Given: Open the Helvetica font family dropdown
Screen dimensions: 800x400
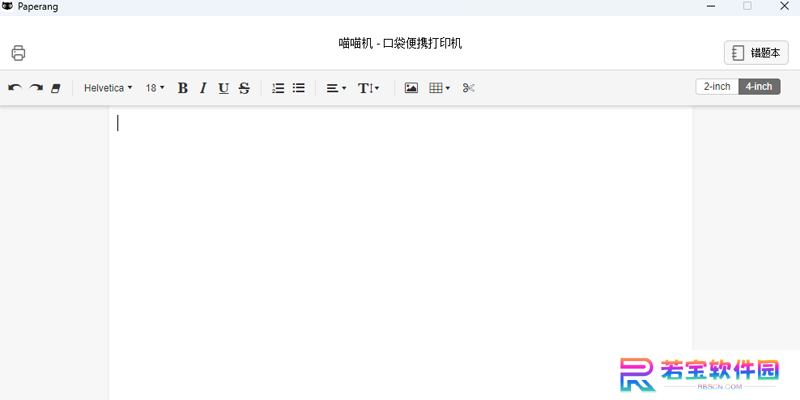Looking at the screenshot, I should coord(108,88).
